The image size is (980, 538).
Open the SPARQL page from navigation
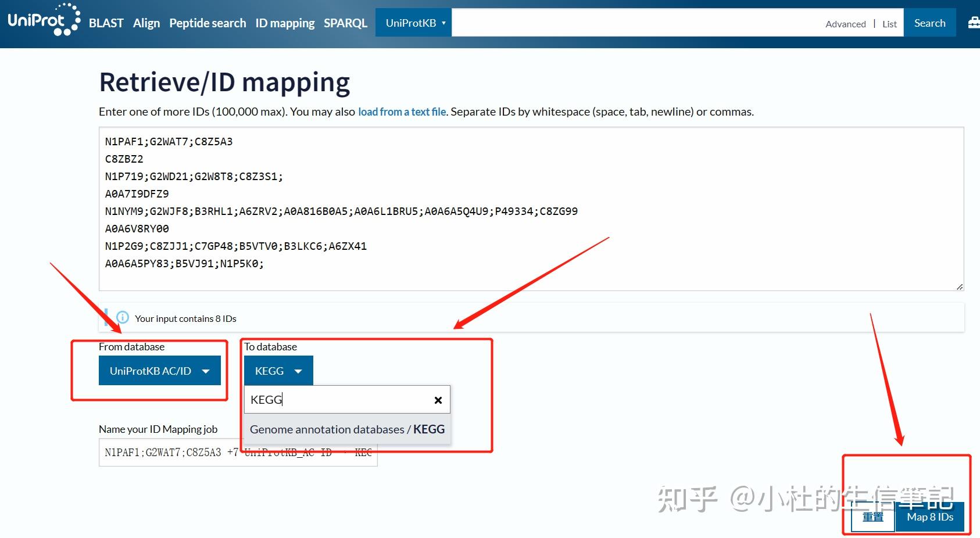[x=345, y=23]
